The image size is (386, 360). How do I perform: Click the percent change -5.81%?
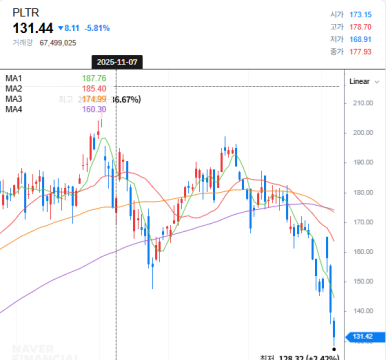click(x=97, y=28)
